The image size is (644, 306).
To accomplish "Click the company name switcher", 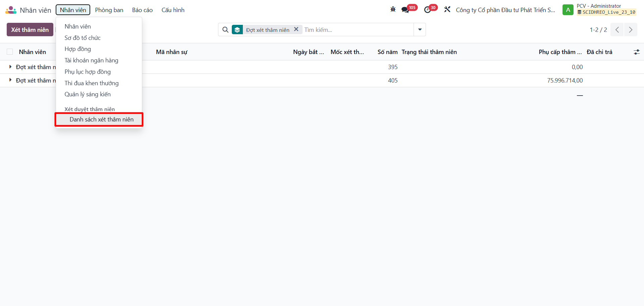I will coord(505,10).
